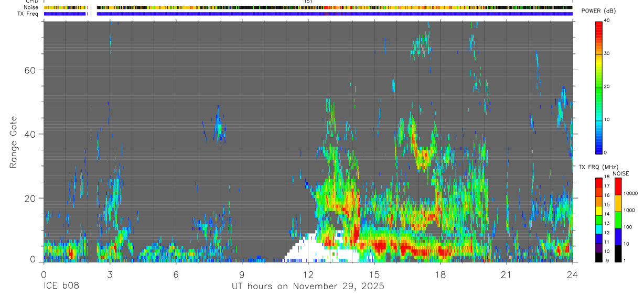Viewport: 644px width, 297px height.
Task: Click the '9' tick on UT hours axis
Action: pyautogui.click(x=242, y=274)
